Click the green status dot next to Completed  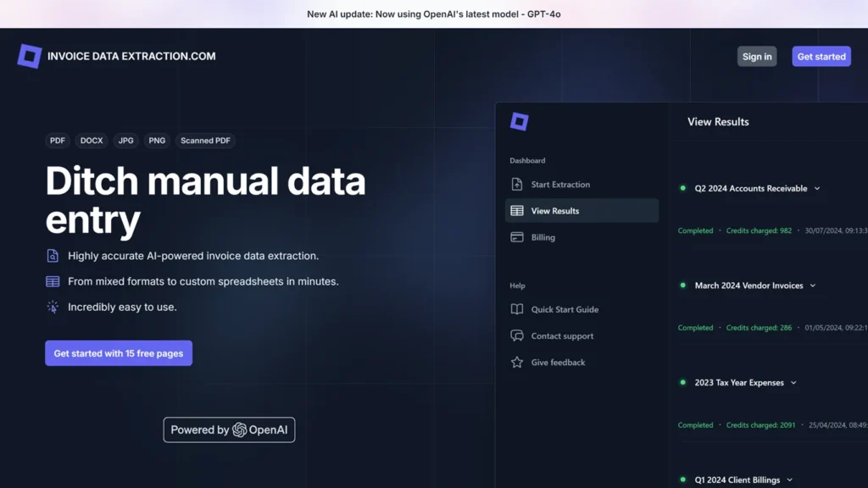(682, 188)
